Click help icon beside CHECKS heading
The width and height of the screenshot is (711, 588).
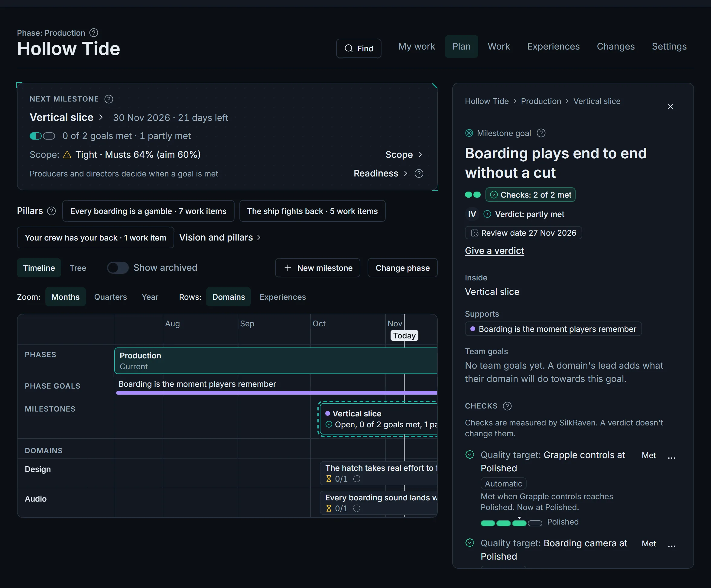click(x=507, y=406)
